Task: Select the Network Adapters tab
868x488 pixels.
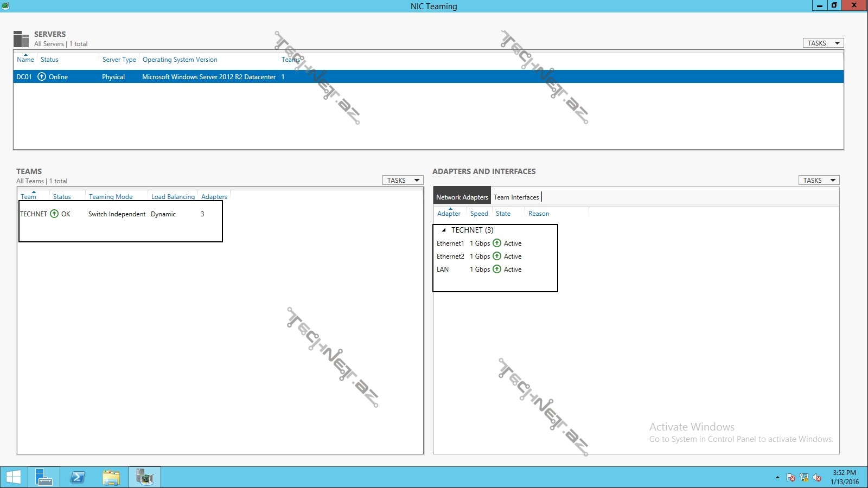Action: coord(462,197)
